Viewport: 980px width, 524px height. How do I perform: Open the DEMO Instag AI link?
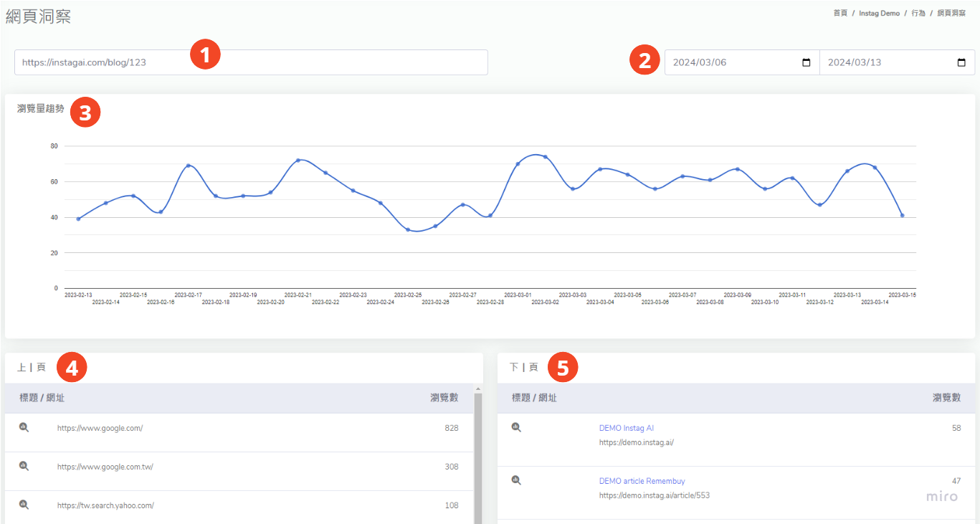(626, 428)
